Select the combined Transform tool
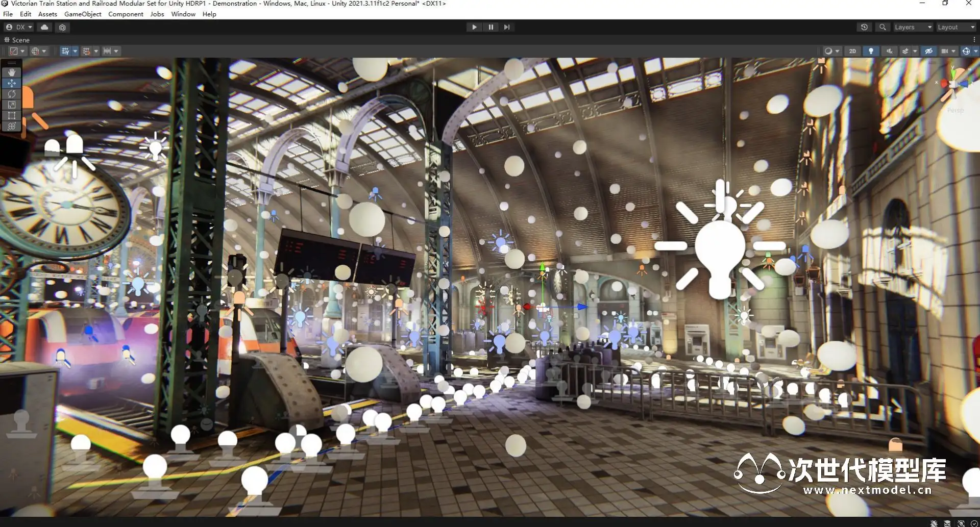The width and height of the screenshot is (980, 527). (x=11, y=126)
